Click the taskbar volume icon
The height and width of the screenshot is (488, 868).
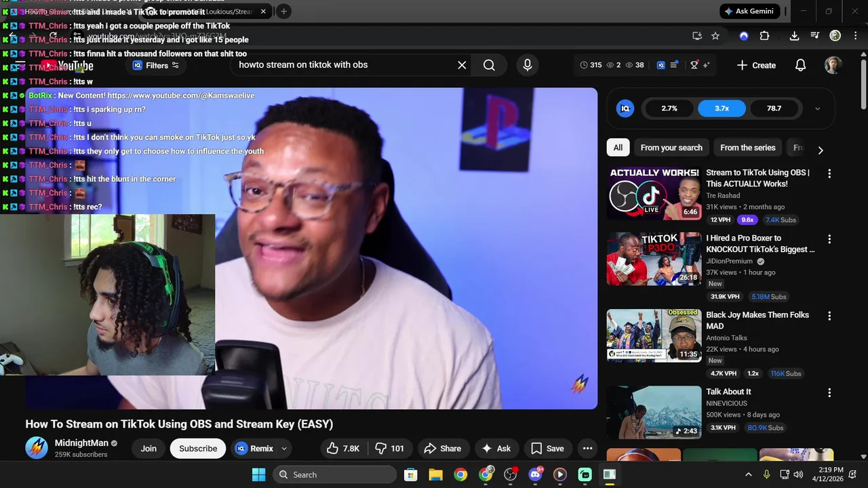[x=798, y=474]
